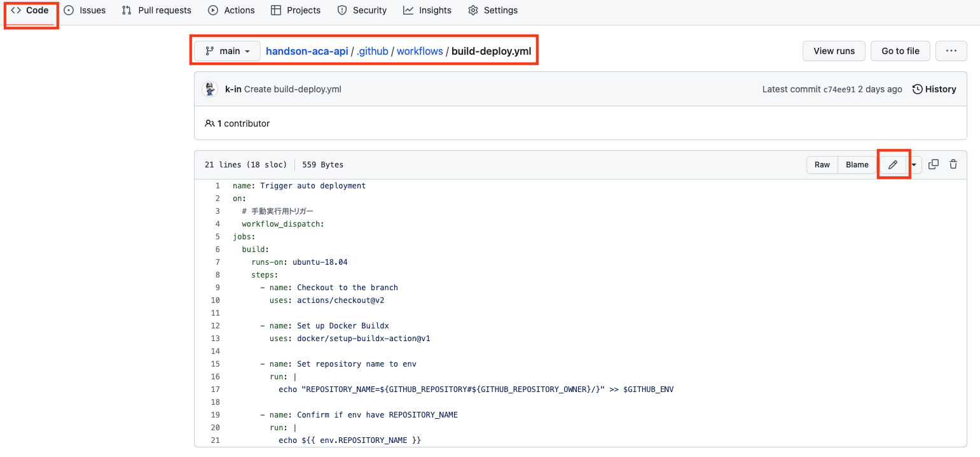Navigate to the .github folder link
This screenshot has width=980, height=457.
click(x=372, y=51)
